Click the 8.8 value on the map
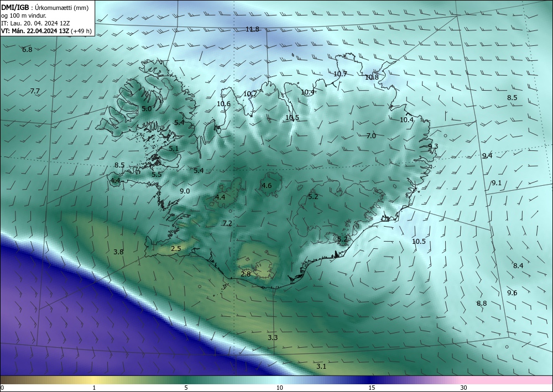The height and width of the screenshot is (392, 553). pyautogui.click(x=482, y=304)
